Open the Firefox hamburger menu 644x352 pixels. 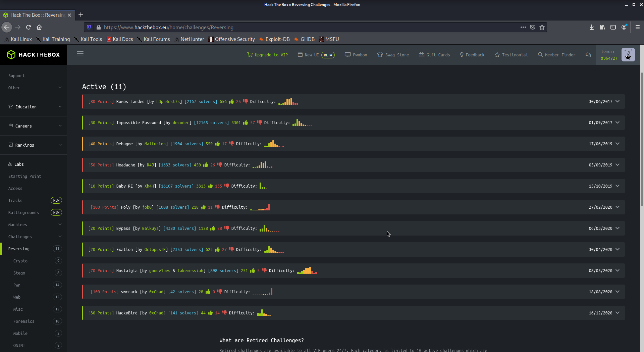[638, 27]
